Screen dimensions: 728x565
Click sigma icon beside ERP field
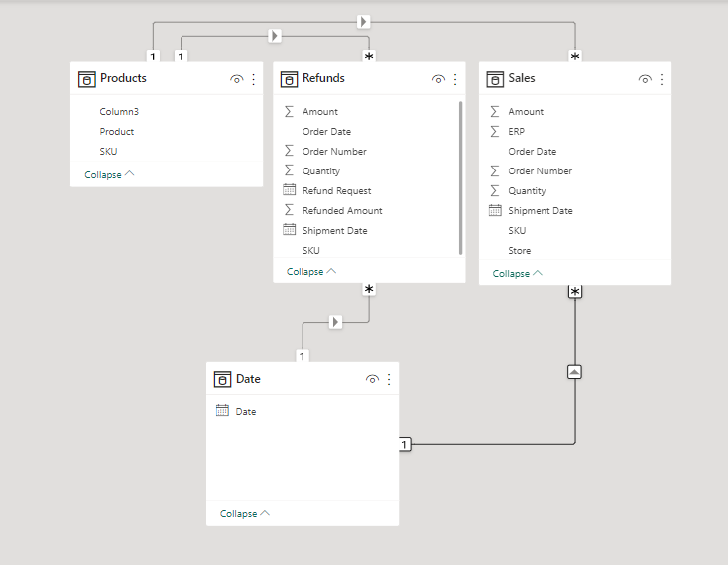[x=495, y=131]
